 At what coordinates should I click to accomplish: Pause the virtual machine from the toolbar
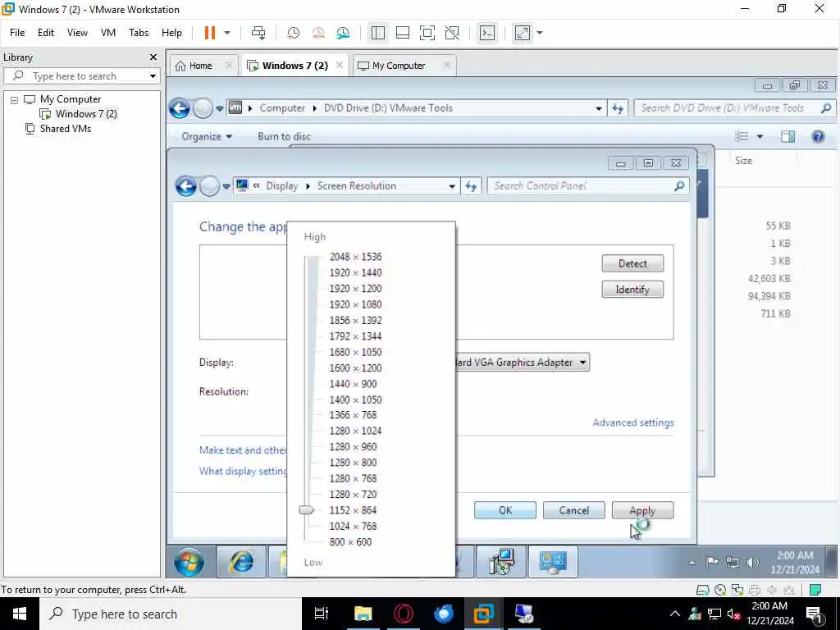pos(209,33)
